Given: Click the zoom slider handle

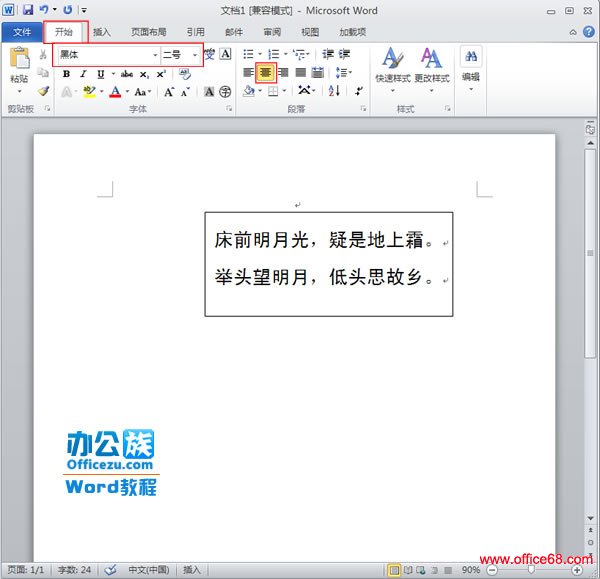Looking at the screenshot, I should tap(531, 570).
